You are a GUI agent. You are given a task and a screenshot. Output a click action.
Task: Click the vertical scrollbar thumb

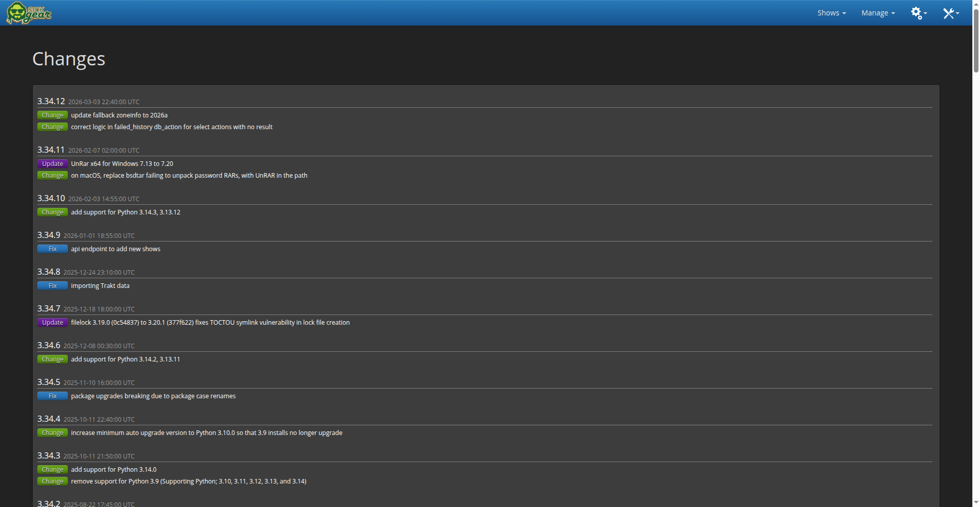pos(976,41)
